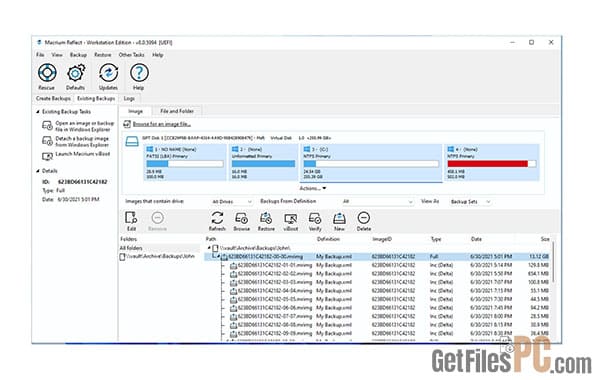Delete the selected backup

(364, 218)
